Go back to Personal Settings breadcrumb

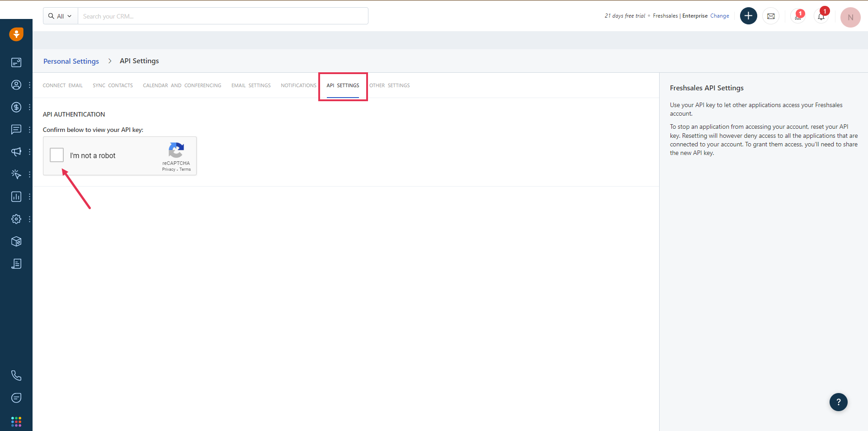coord(71,61)
